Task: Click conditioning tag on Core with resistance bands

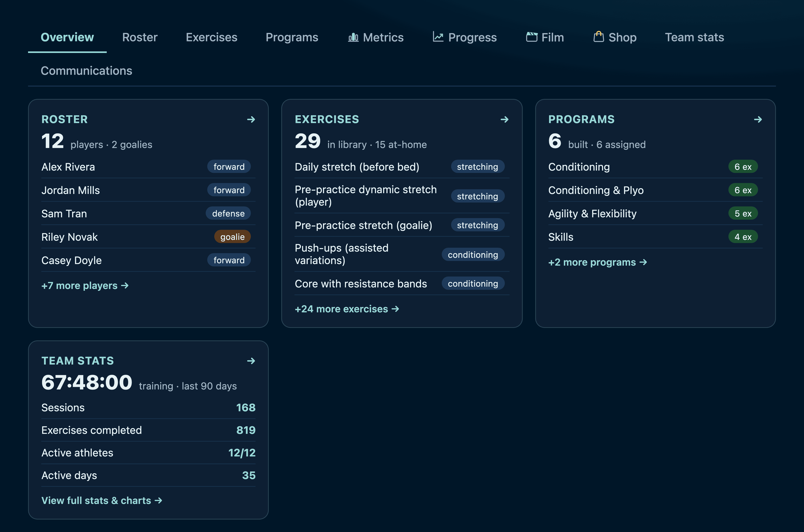Action: pyautogui.click(x=473, y=283)
